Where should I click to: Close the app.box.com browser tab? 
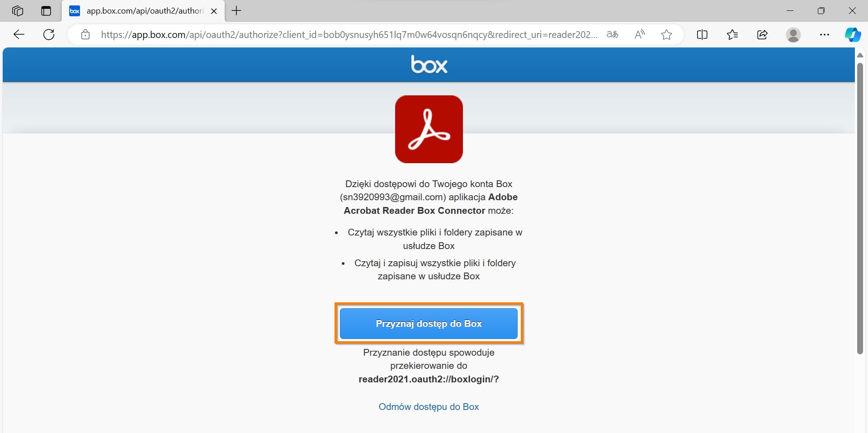click(214, 11)
